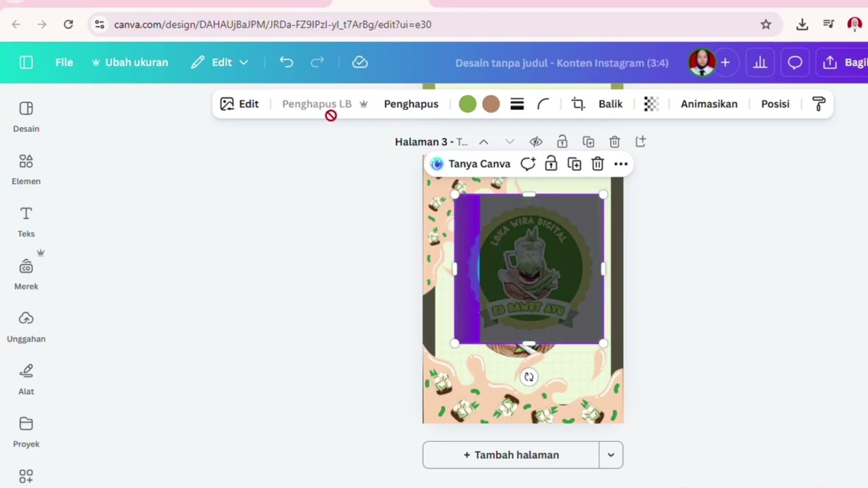Open Proyek projects tab
This screenshot has height=488, width=868.
click(x=26, y=432)
